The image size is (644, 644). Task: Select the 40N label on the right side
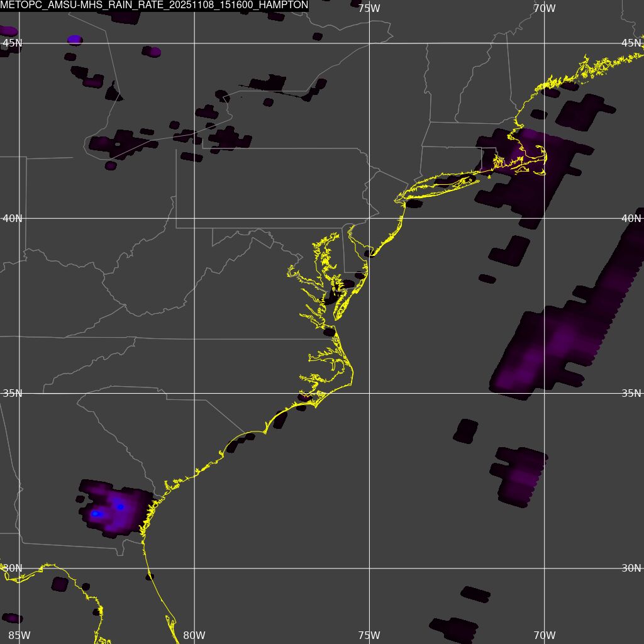(631, 218)
